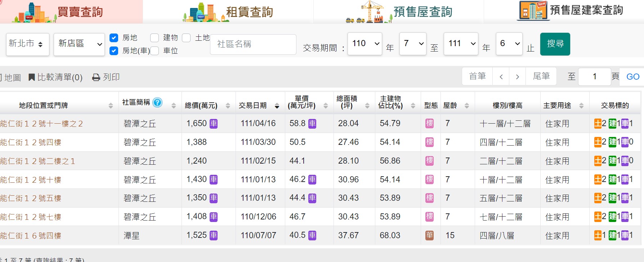Go to next page arrow
This screenshot has width=644, height=262.
coord(518,76)
